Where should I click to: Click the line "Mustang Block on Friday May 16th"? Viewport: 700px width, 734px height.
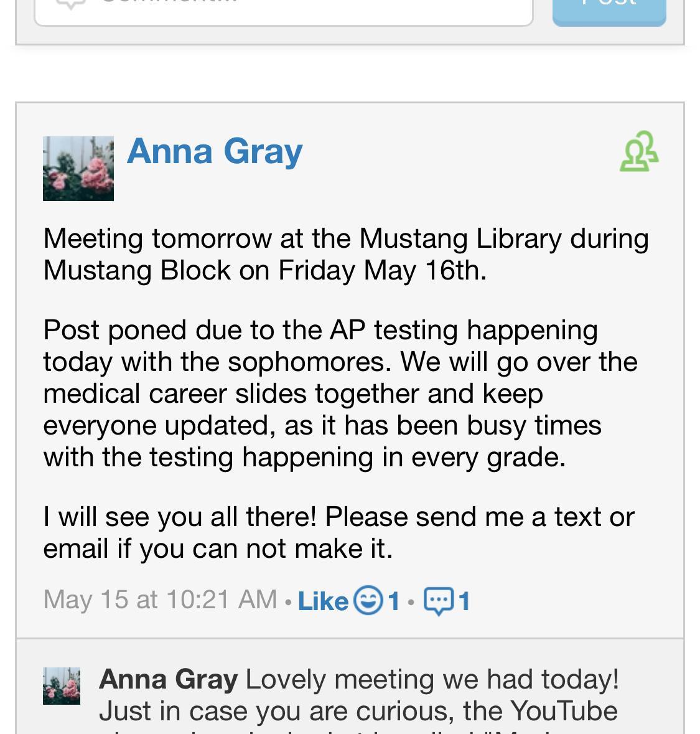point(264,271)
